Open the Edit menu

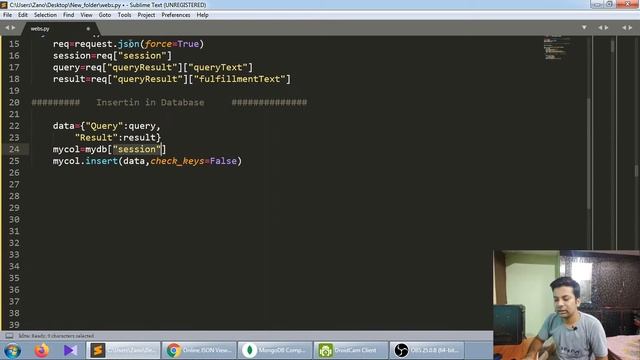pyautogui.click(x=23, y=15)
